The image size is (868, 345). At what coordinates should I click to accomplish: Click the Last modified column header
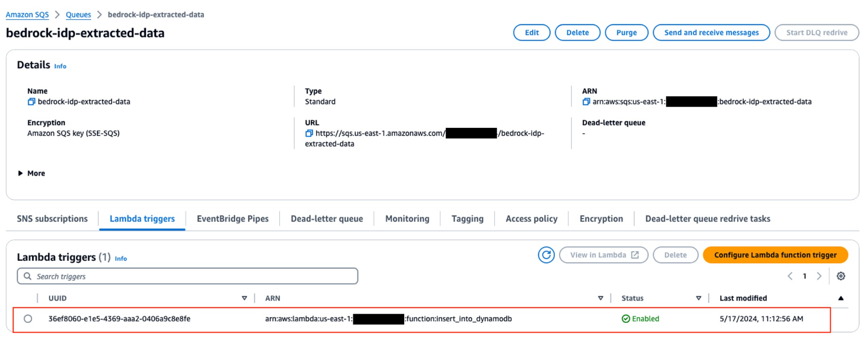coord(743,298)
